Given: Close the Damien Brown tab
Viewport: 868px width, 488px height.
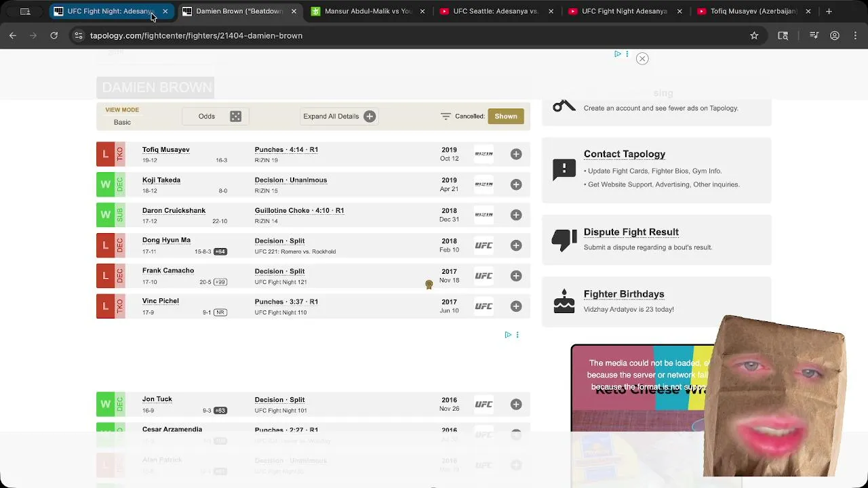Looking at the screenshot, I should (x=294, y=11).
